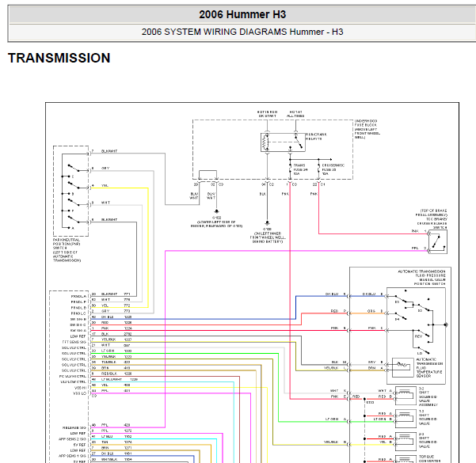The width and height of the screenshot is (476, 463).
Task: Click the 'RUN/CRANK RELAY' label
Action: pyautogui.click(x=316, y=137)
